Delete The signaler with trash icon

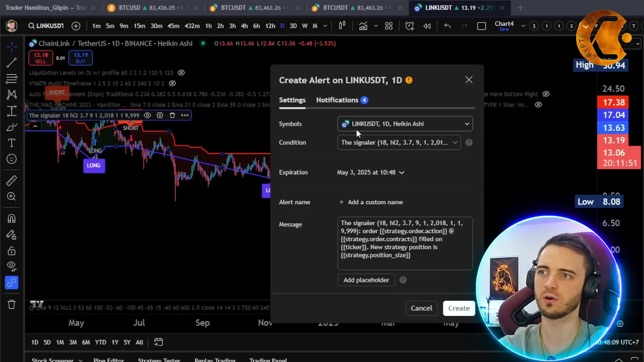point(172,115)
